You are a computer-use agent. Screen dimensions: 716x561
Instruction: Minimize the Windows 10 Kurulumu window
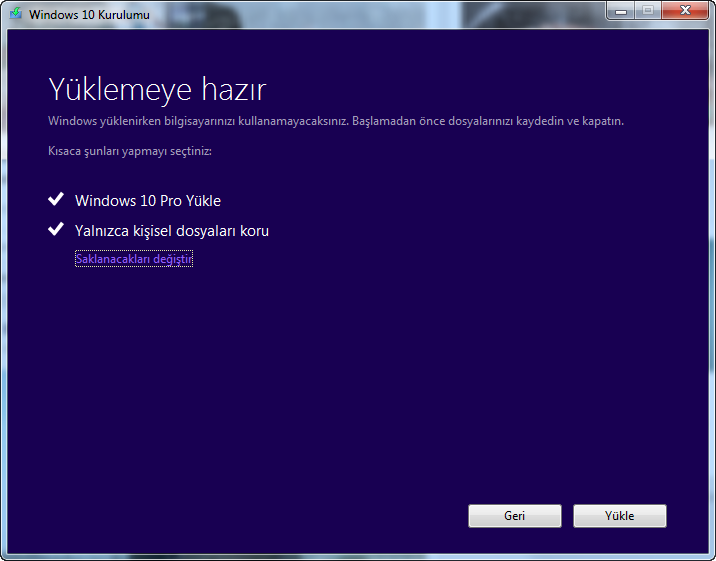pyautogui.click(x=621, y=10)
